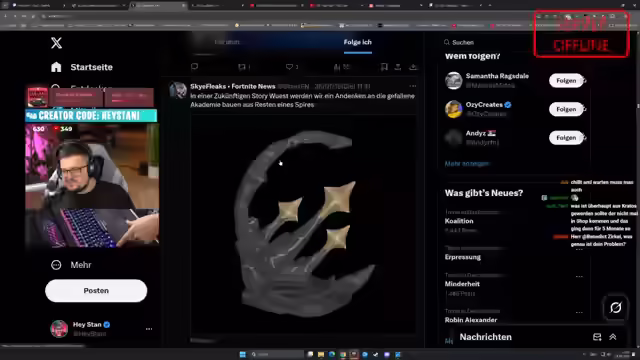Open the Robin Alexander trend
This screenshot has height=360, width=640.
pyautogui.click(x=471, y=320)
